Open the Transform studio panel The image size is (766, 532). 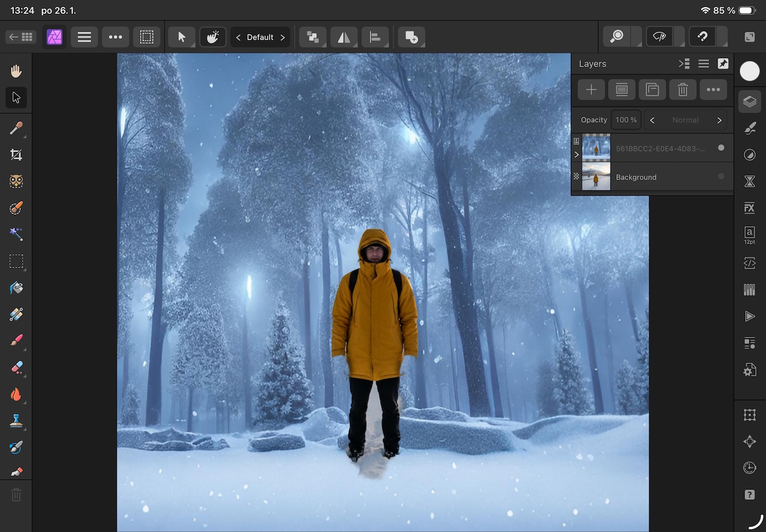(x=749, y=415)
